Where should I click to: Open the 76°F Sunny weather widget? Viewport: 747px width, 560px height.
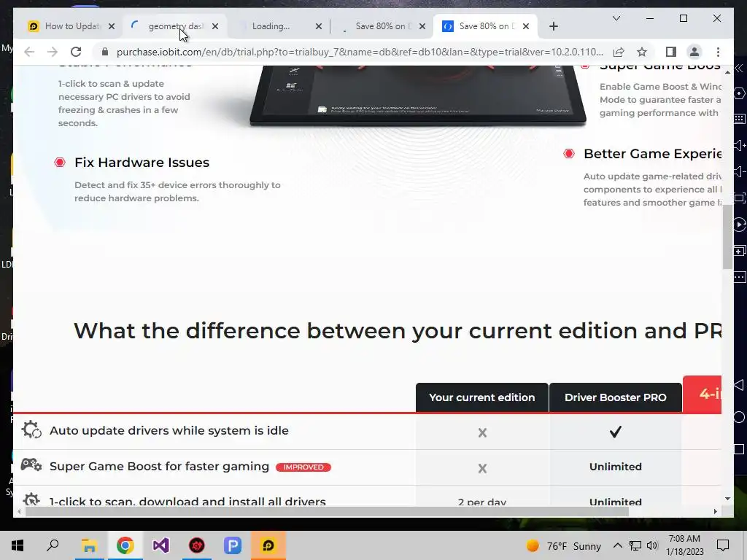(x=564, y=546)
